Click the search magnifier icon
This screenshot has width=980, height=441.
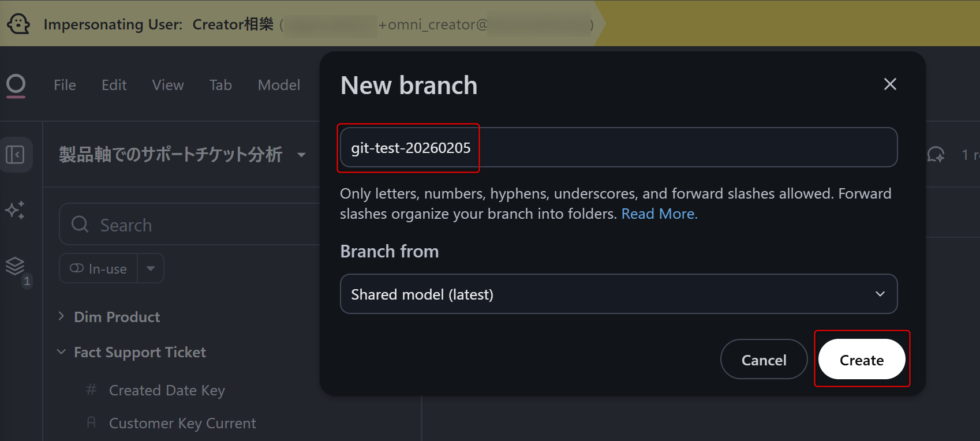tap(80, 224)
